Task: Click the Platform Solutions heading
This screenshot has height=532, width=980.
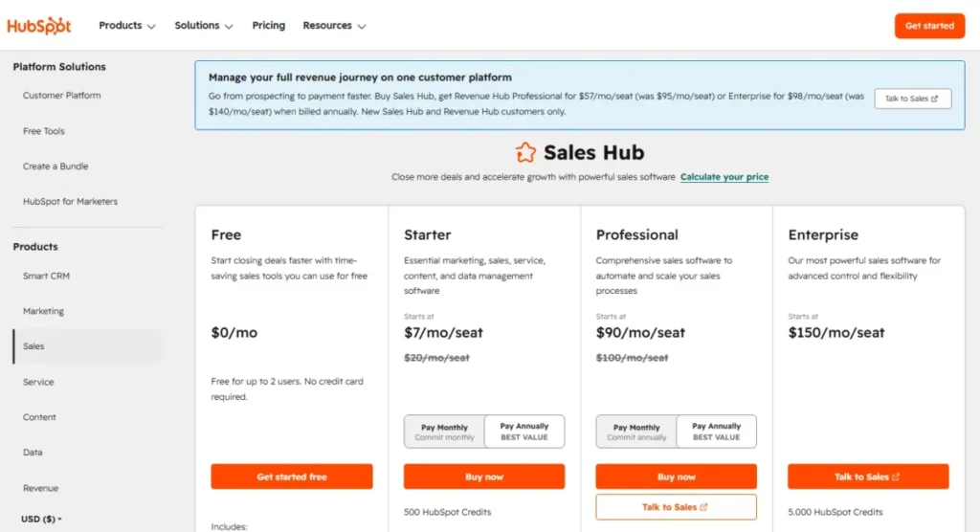Action: tap(59, 67)
